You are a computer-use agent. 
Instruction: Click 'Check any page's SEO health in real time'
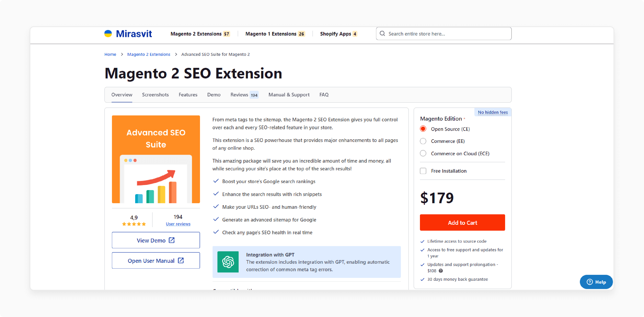click(267, 232)
